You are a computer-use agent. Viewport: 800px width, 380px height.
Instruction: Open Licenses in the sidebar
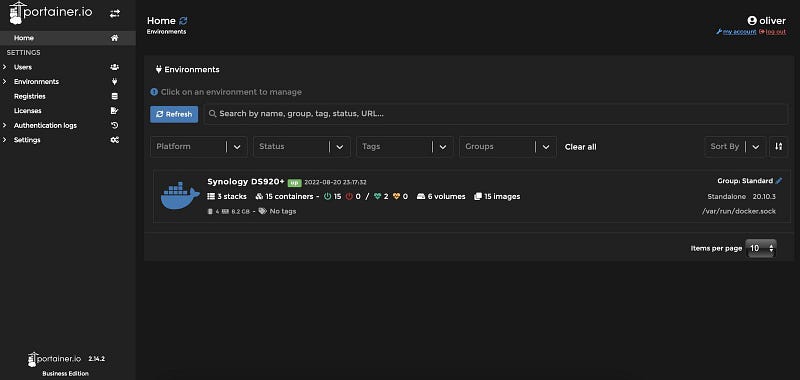[x=28, y=111]
